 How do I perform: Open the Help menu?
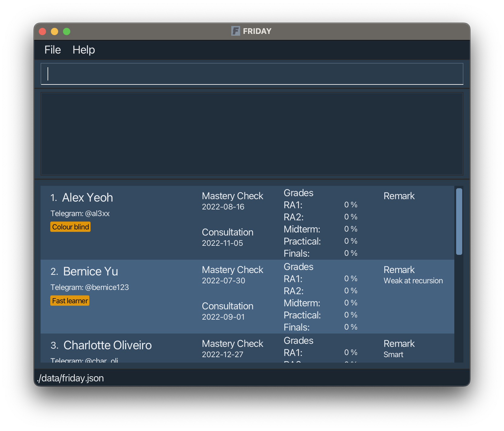84,50
